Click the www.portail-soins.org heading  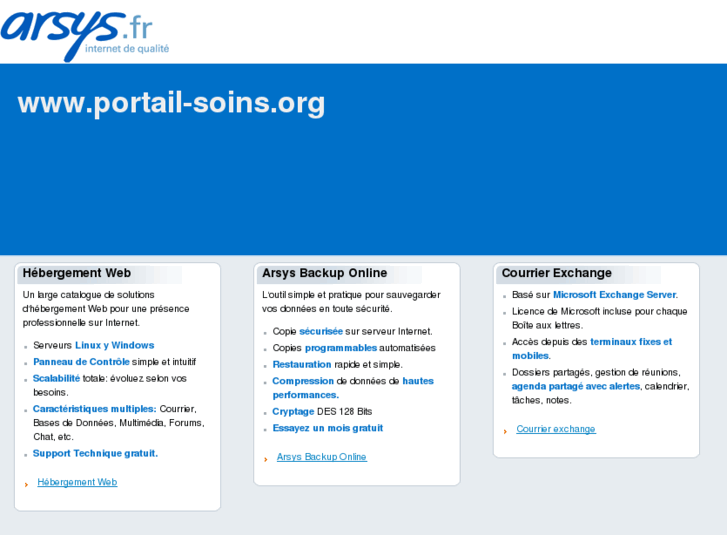point(171,103)
